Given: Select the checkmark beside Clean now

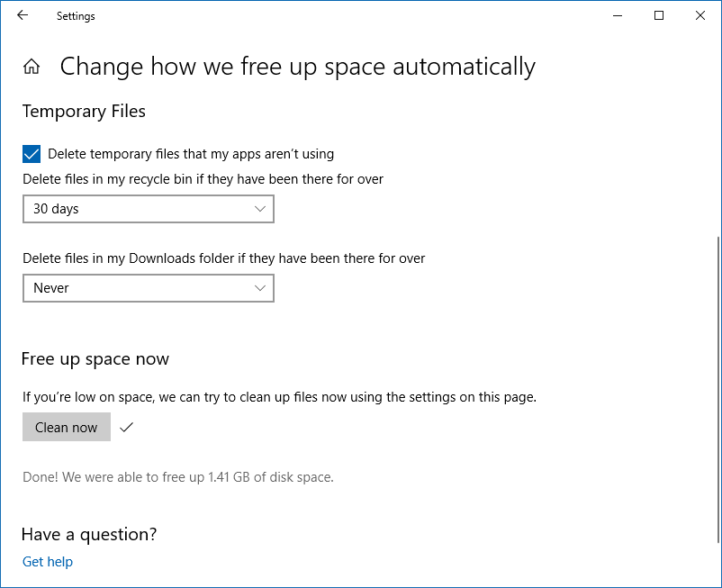Looking at the screenshot, I should pos(126,427).
